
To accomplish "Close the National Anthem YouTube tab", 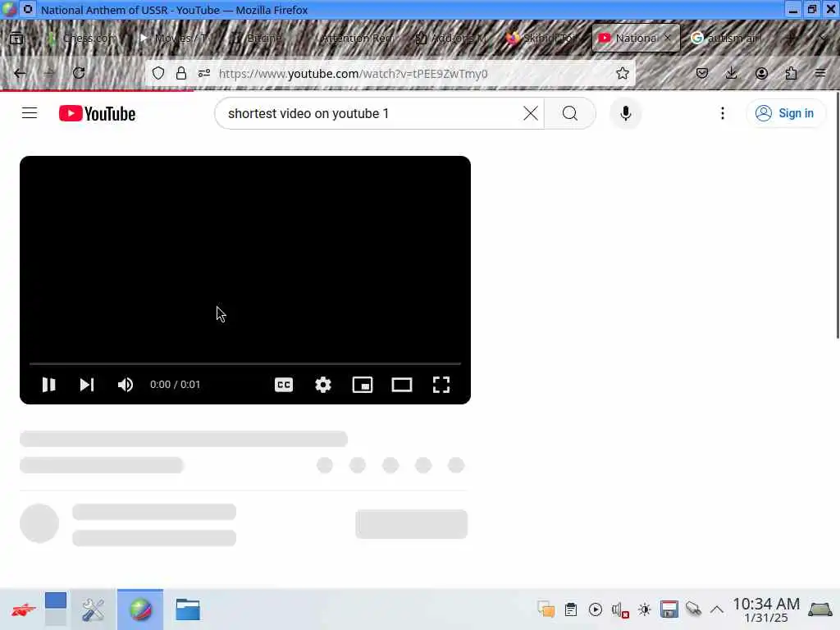I will pos(668,38).
